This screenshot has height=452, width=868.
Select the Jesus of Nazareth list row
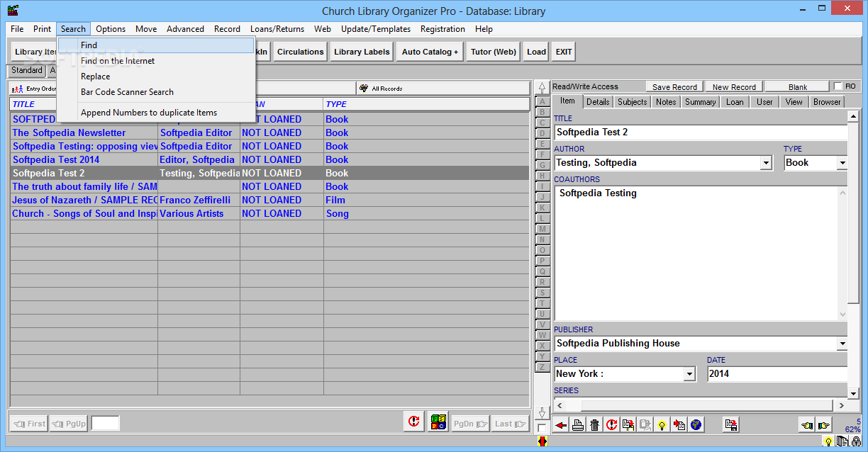(269, 200)
